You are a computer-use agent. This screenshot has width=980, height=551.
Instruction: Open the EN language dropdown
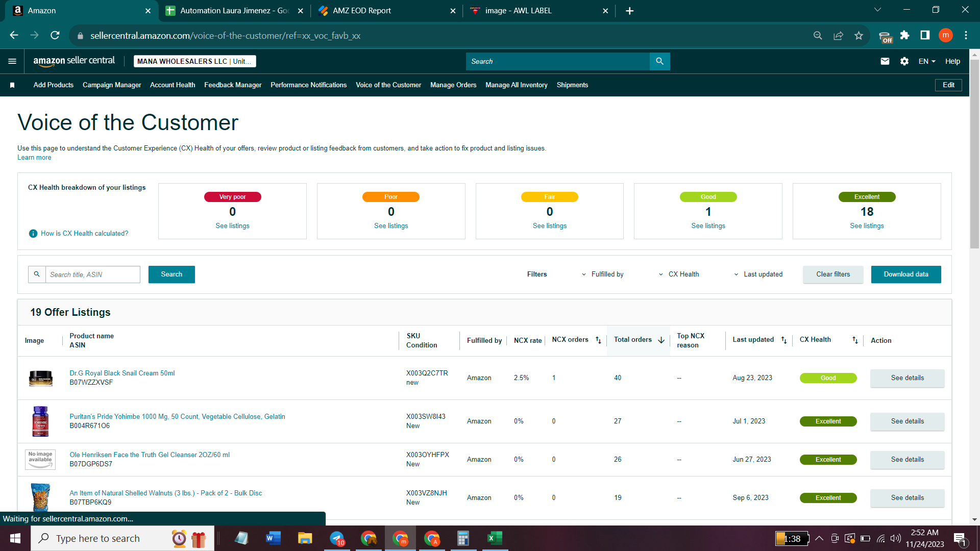927,61
